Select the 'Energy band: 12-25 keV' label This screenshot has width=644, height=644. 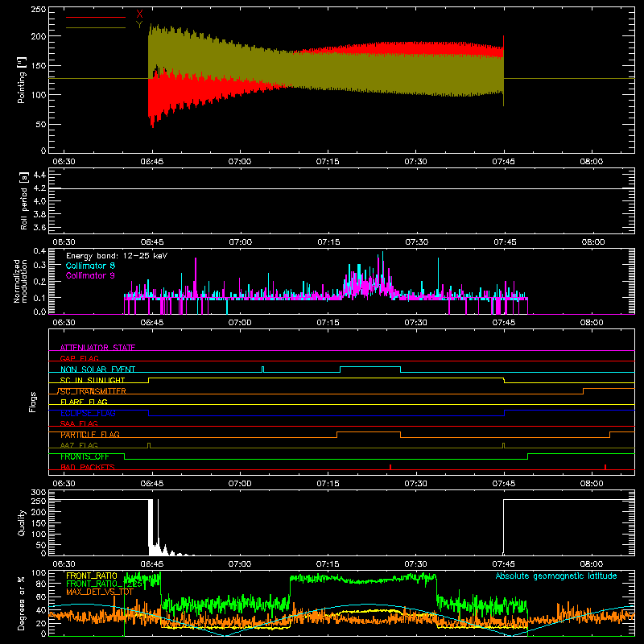[117, 256]
